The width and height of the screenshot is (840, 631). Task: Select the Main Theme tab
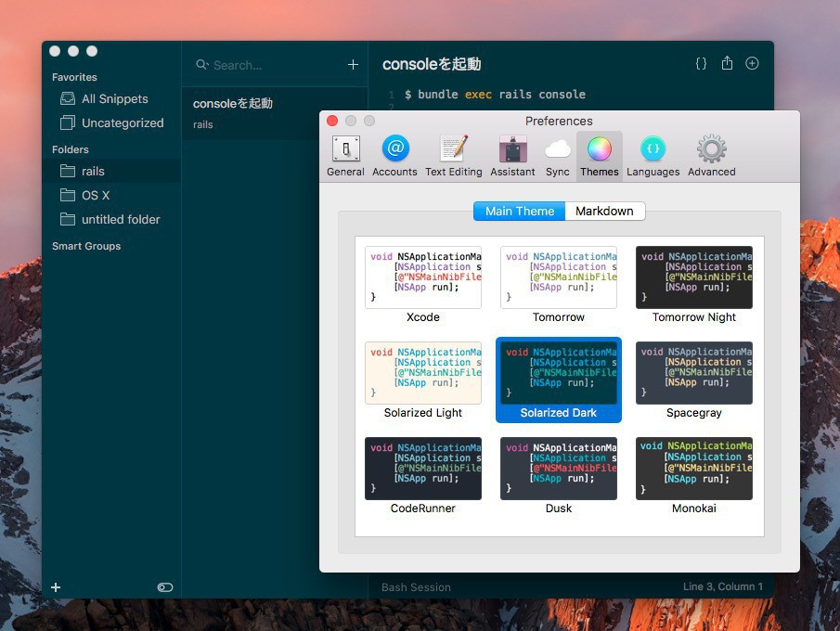click(519, 212)
